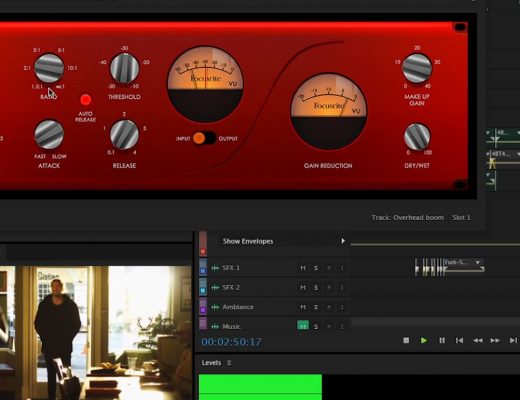The image size is (520, 400).
Task: Solo the Ambiance track
Action: pos(316,307)
